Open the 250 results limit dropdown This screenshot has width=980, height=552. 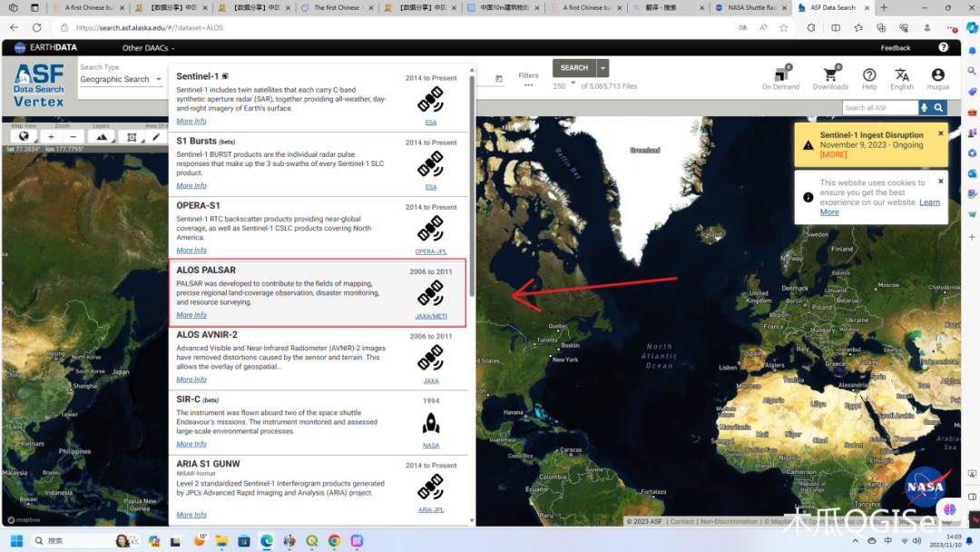(564, 86)
